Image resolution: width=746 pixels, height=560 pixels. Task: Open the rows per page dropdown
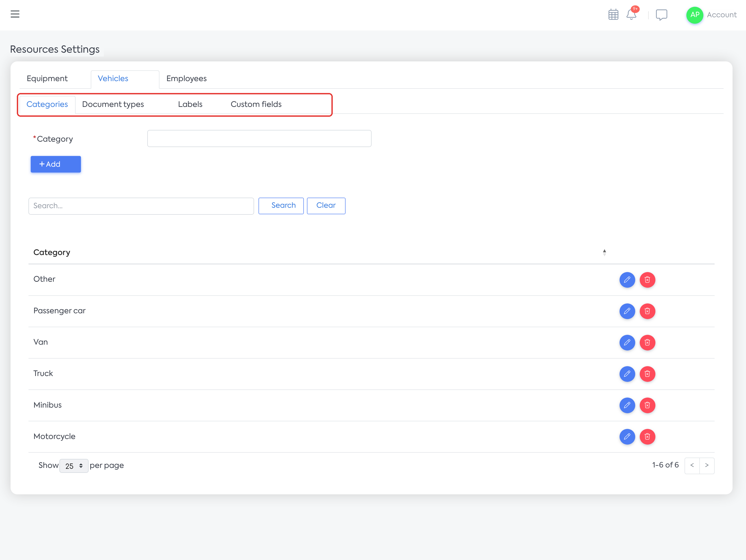point(74,466)
